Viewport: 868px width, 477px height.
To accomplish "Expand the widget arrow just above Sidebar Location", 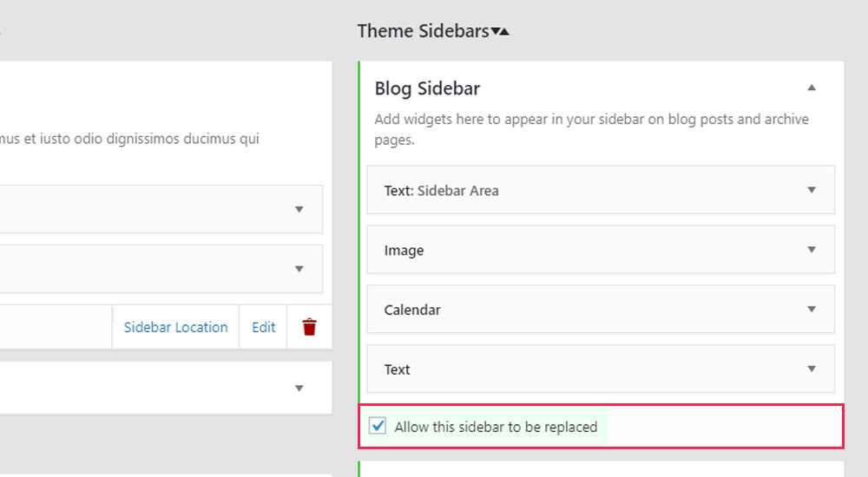I will click(x=299, y=269).
